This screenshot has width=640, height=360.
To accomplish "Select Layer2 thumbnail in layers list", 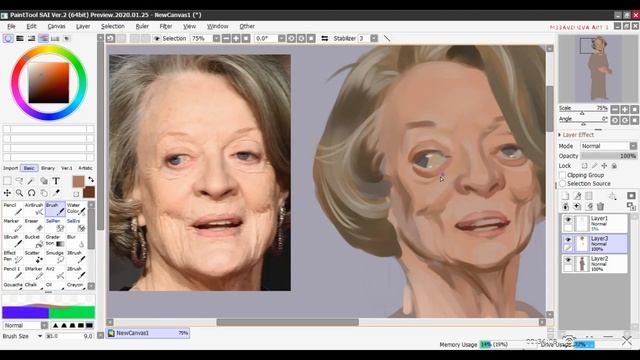I will (582, 264).
